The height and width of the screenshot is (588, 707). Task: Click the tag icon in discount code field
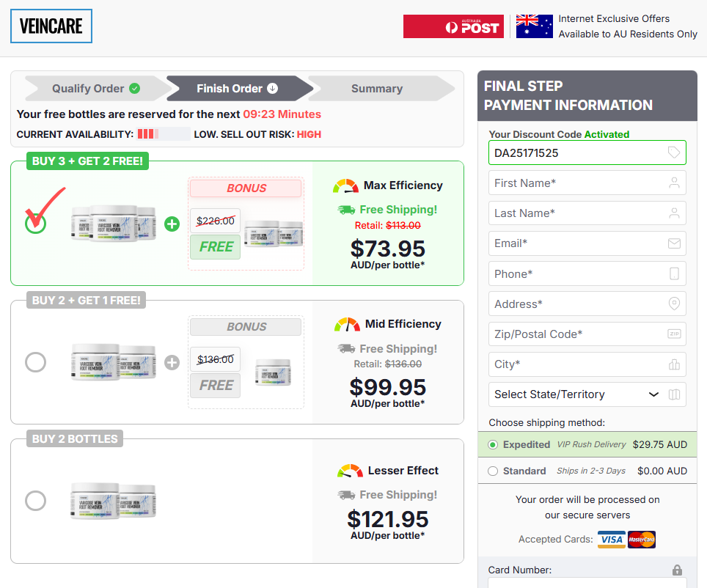[x=674, y=152]
